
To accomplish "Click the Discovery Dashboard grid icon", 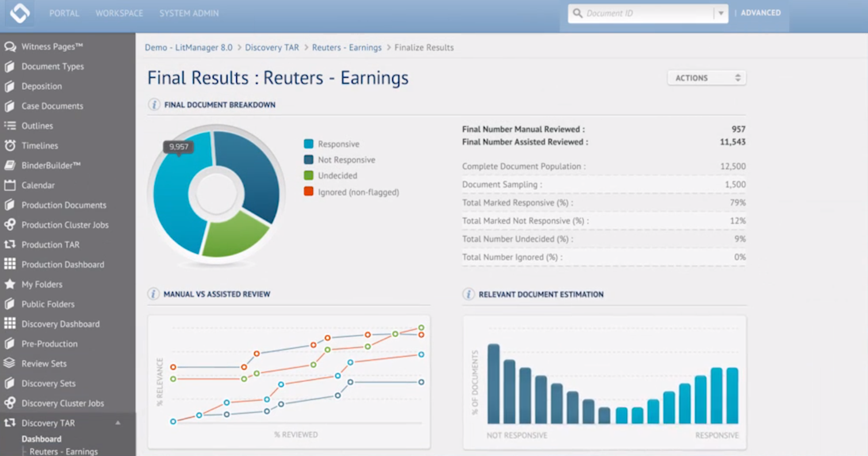I will coord(10,324).
